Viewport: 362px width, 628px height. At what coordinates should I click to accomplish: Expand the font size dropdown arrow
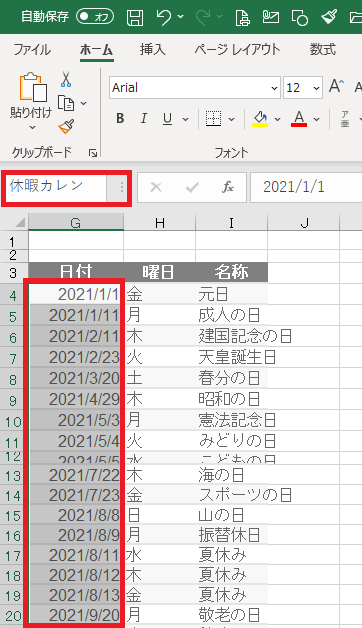[316, 88]
